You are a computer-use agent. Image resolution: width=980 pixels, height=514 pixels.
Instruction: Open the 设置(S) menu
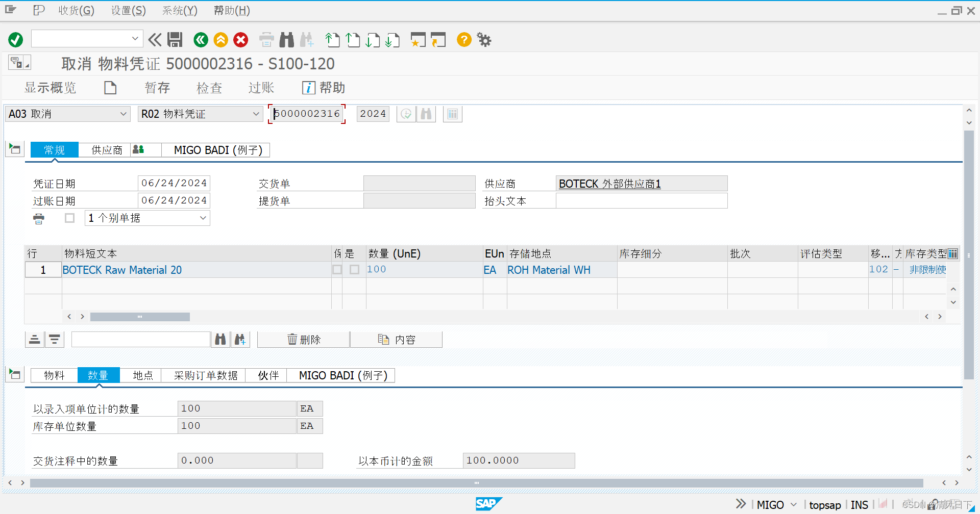[x=129, y=10]
